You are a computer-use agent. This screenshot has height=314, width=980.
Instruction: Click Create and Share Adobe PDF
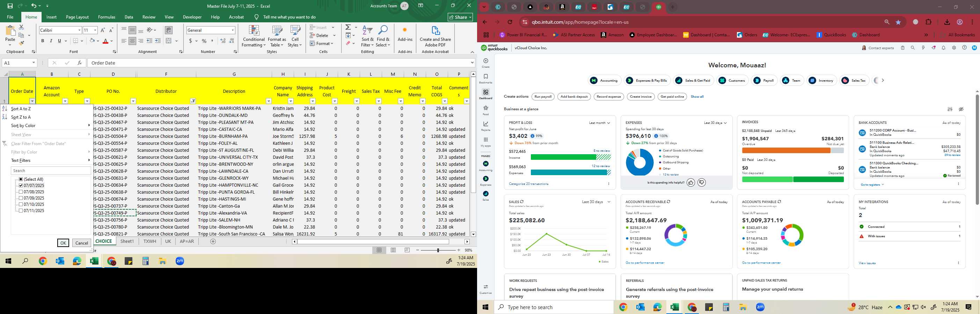(435, 37)
